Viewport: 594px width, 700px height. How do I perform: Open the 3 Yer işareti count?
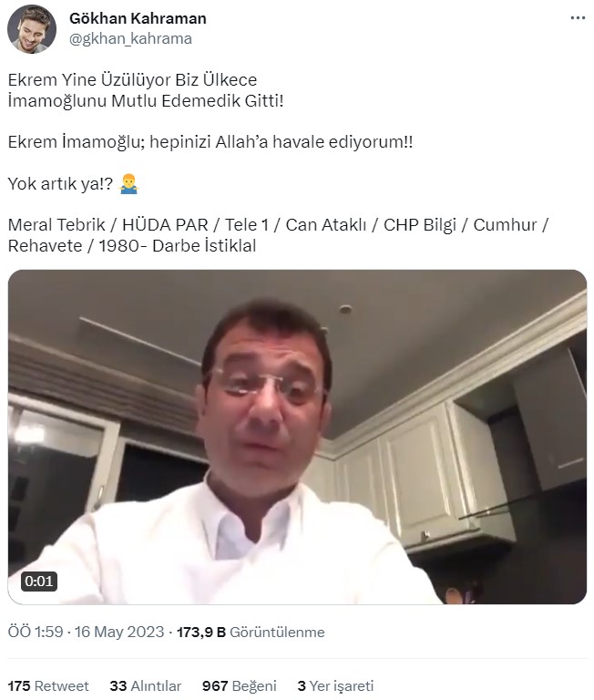click(x=335, y=685)
